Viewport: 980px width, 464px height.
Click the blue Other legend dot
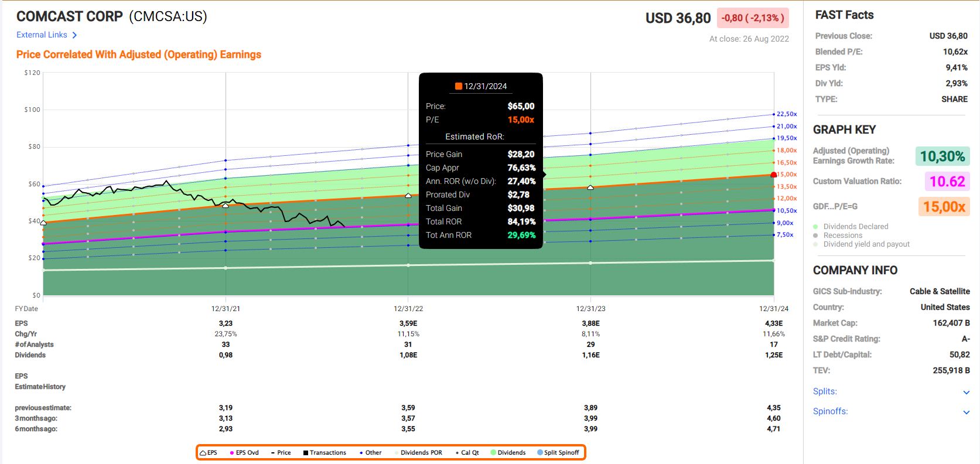pos(361,453)
